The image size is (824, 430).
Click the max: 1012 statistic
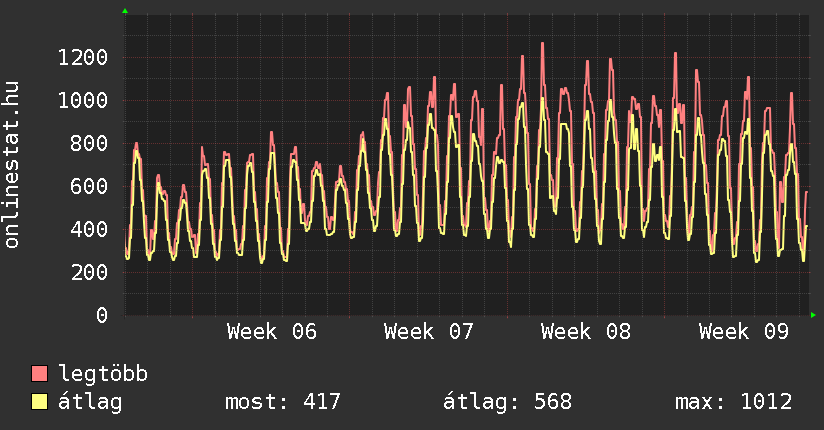click(733, 403)
